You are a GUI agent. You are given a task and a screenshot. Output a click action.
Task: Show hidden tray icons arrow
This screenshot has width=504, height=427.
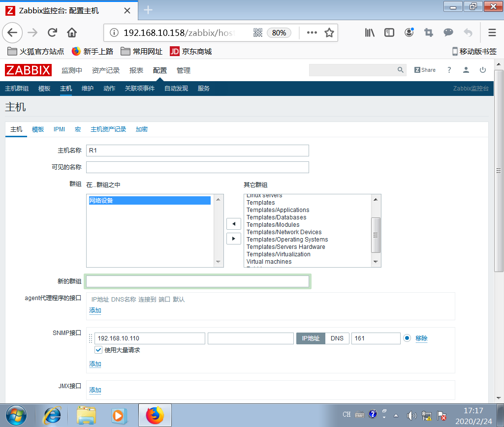(x=396, y=416)
